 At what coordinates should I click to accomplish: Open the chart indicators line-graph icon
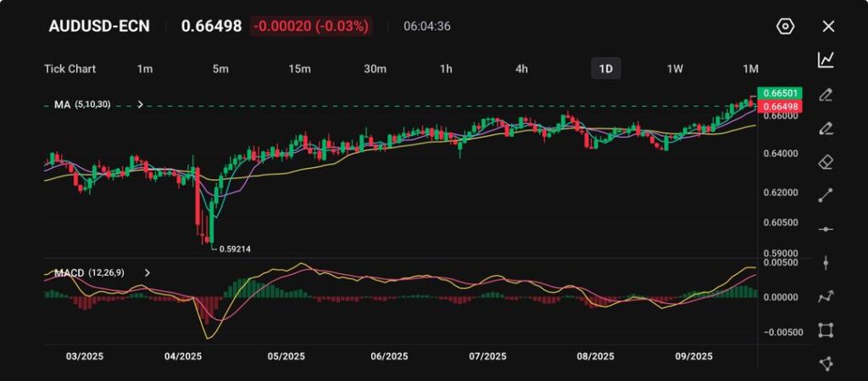826,59
